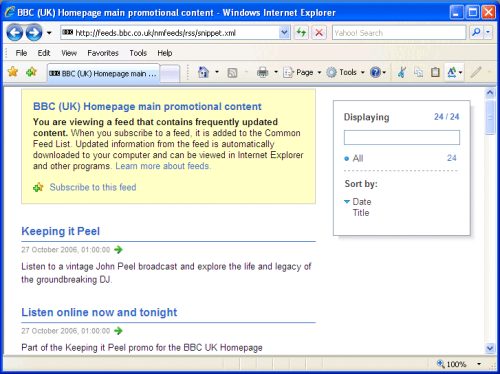Screen dimensions: 500x374
Task: Open the Help menu
Action: (165, 53)
